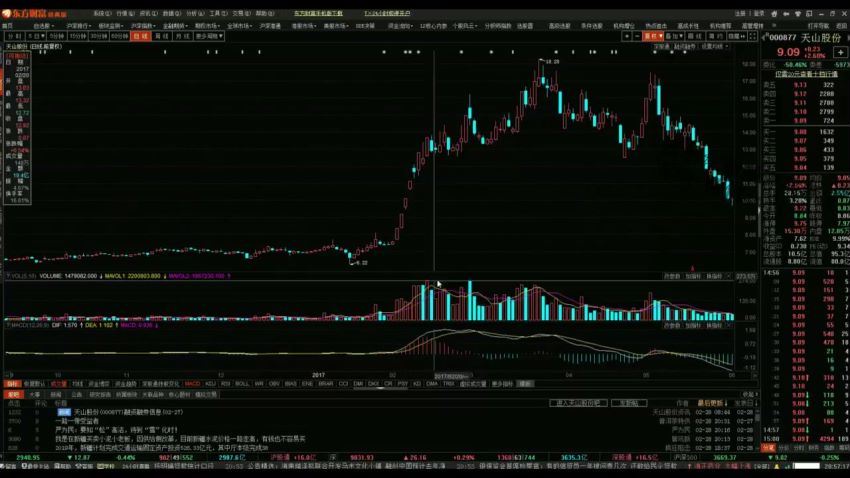Open post 一起一带空运者
Screen dimensions: 850x478
point(77,421)
